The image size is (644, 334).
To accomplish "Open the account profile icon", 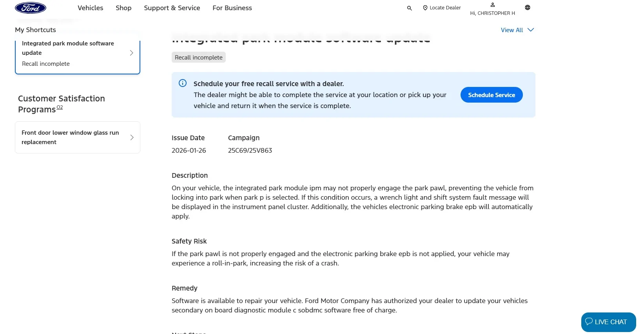I will (493, 5).
